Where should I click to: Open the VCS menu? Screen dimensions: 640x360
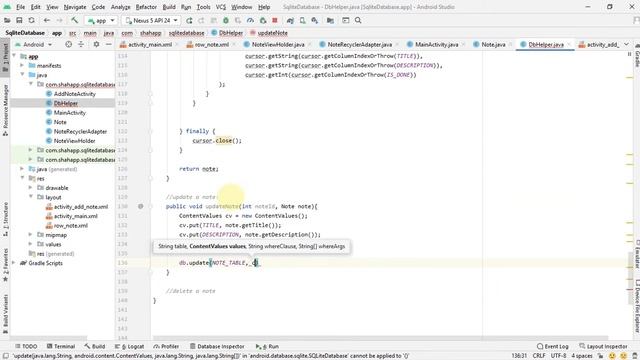click(220, 7)
